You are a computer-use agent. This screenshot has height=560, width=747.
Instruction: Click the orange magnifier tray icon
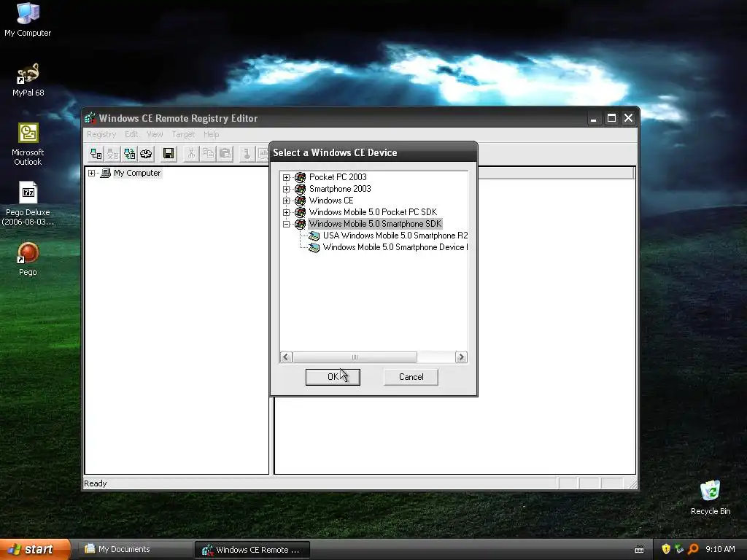693,549
